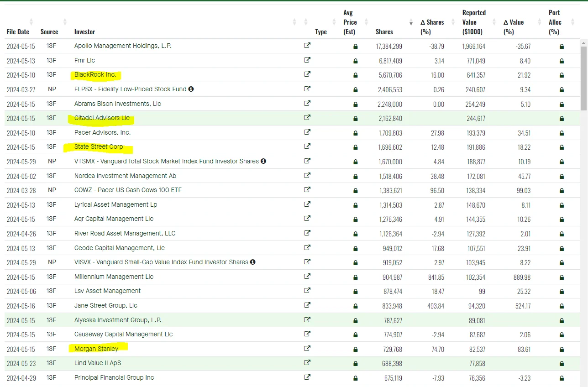Open external link icon for State Street Corp
This screenshot has height=387, width=588.
(x=307, y=146)
